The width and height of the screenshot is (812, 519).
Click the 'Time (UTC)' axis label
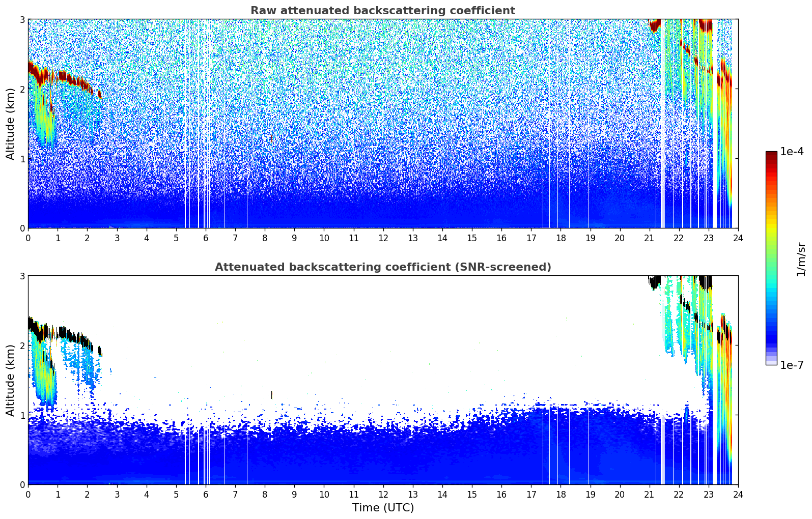(383, 508)
